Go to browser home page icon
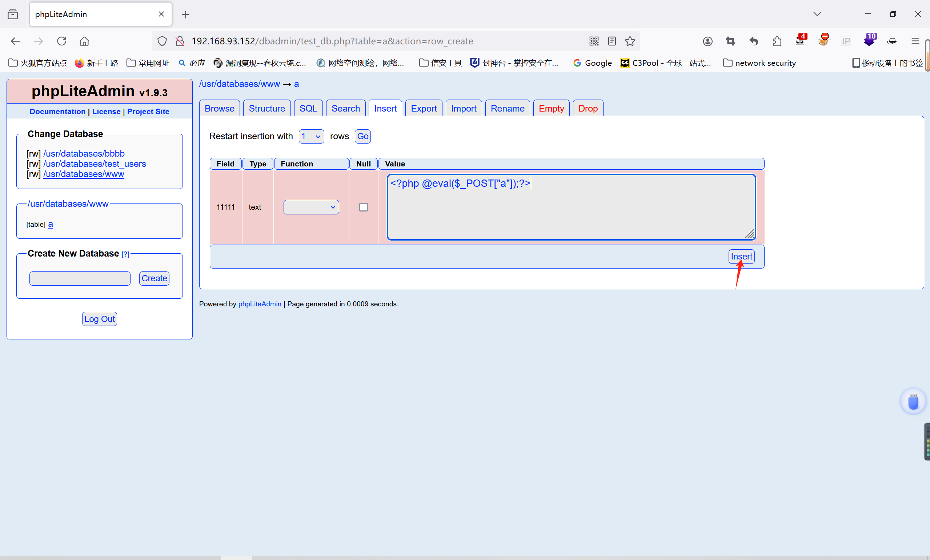Viewport: 930px width, 560px height. (x=84, y=41)
